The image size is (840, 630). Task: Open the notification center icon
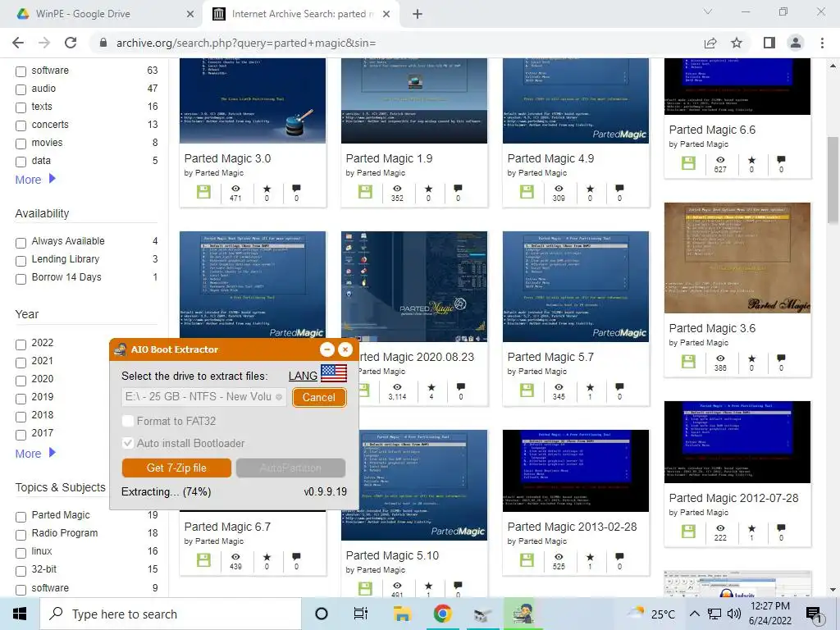click(814, 614)
